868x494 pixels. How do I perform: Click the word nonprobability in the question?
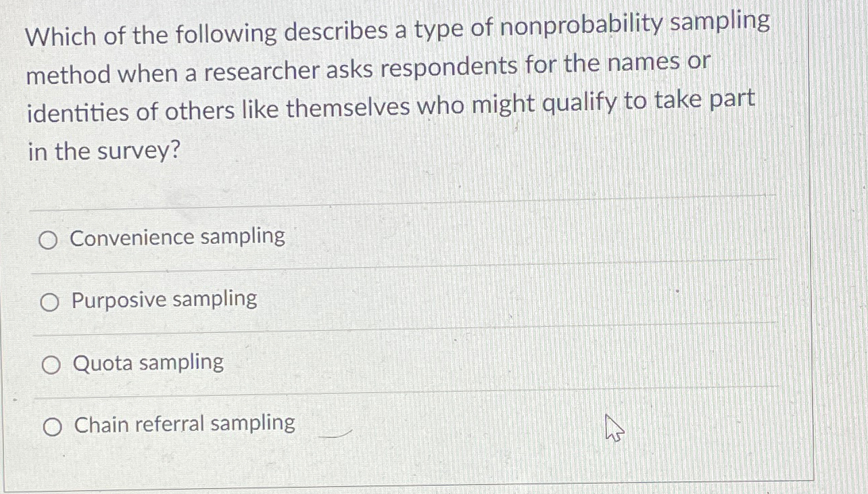point(581,24)
